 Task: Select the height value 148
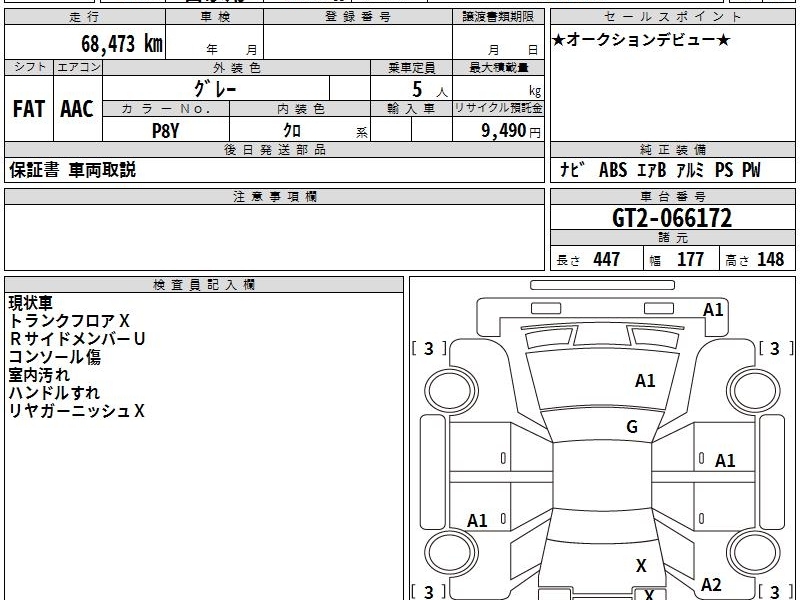click(x=770, y=259)
